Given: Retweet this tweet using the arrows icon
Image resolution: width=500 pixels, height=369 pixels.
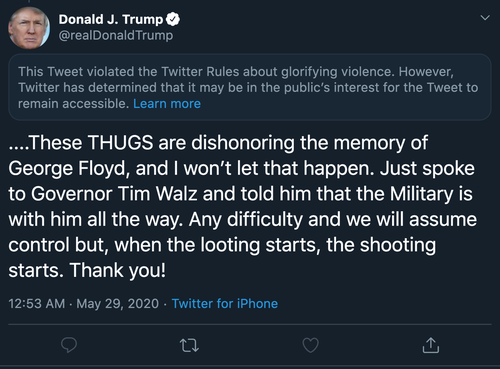Looking at the screenshot, I should coord(189,345).
